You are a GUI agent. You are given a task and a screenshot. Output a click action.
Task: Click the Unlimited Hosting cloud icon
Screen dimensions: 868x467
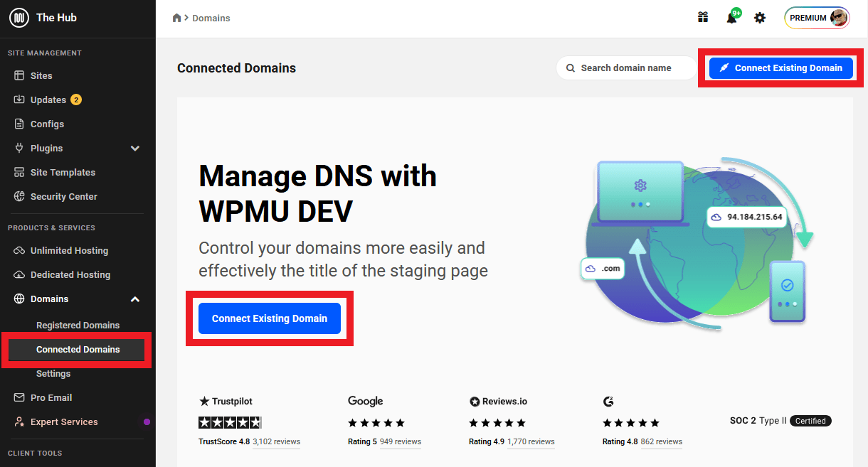19,250
